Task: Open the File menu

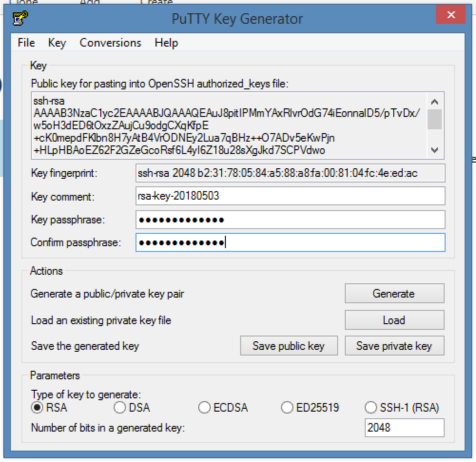Action: tap(27, 43)
